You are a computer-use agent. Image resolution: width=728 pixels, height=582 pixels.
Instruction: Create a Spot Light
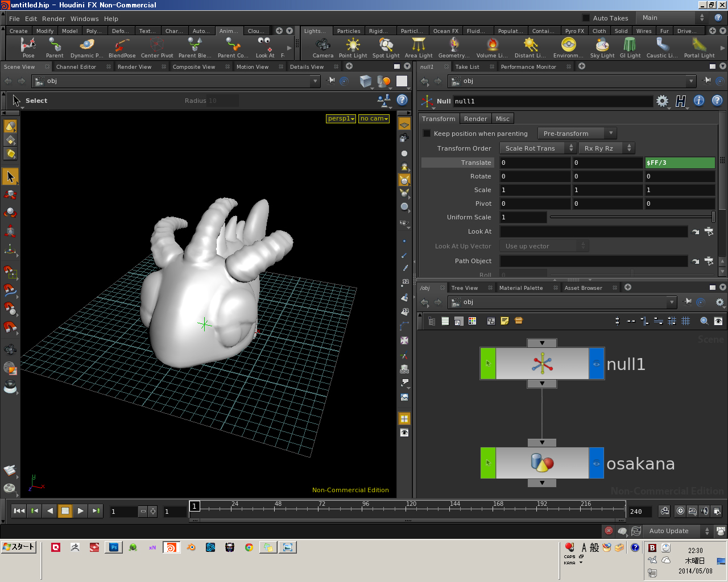pyautogui.click(x=386, y=48)
